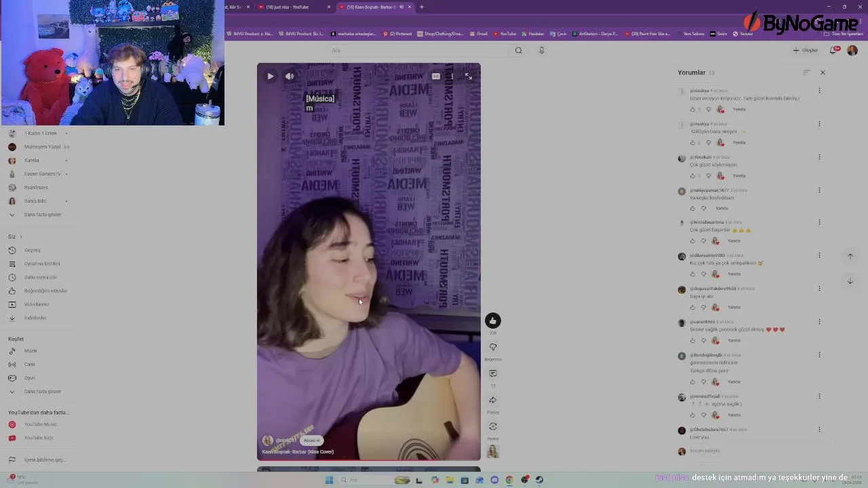Like the 'Uzun versiyon' comment
This screenshot has width=868, height=488.
(692, 109)
